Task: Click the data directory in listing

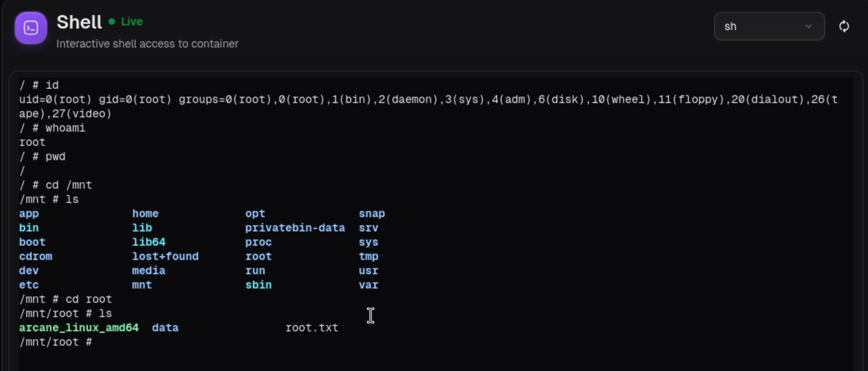Action: pyautogui.click(x=165, y=327)
